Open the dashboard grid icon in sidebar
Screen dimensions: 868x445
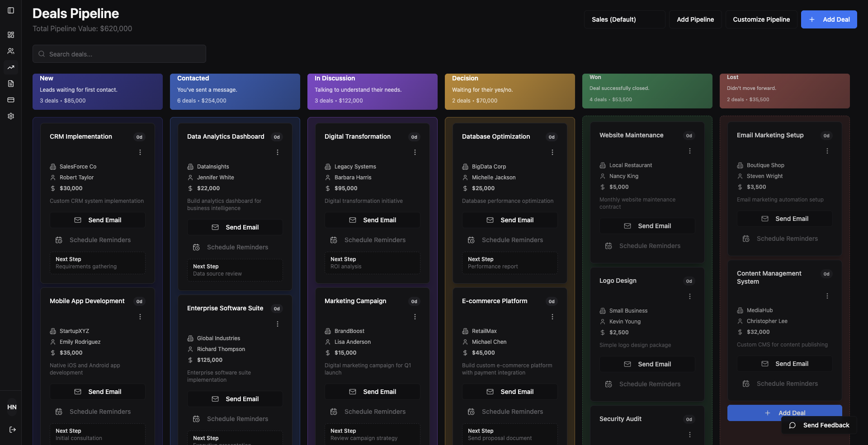(x=11, y=35)
